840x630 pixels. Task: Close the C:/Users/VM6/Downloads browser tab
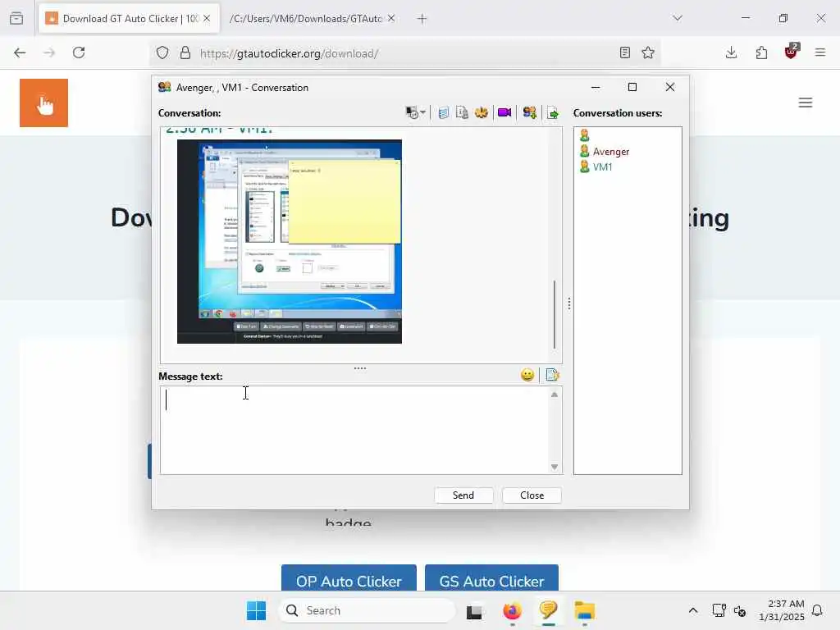coord(391,19)
